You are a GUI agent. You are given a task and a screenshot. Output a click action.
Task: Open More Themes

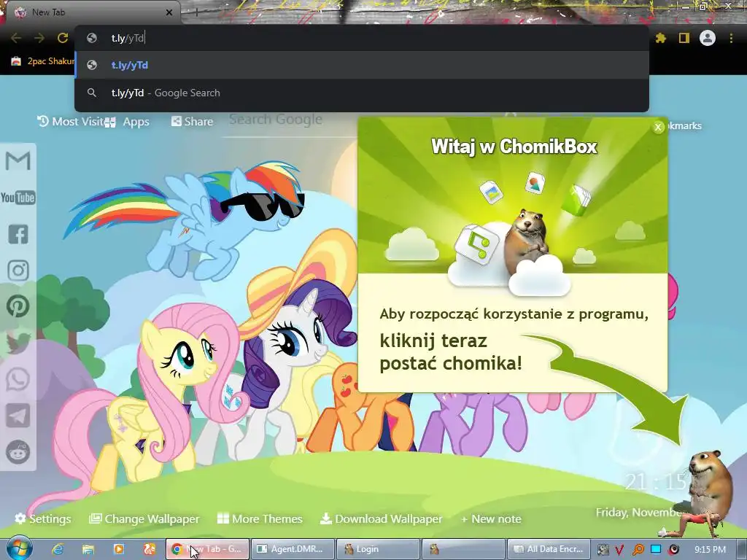point(260,518)
